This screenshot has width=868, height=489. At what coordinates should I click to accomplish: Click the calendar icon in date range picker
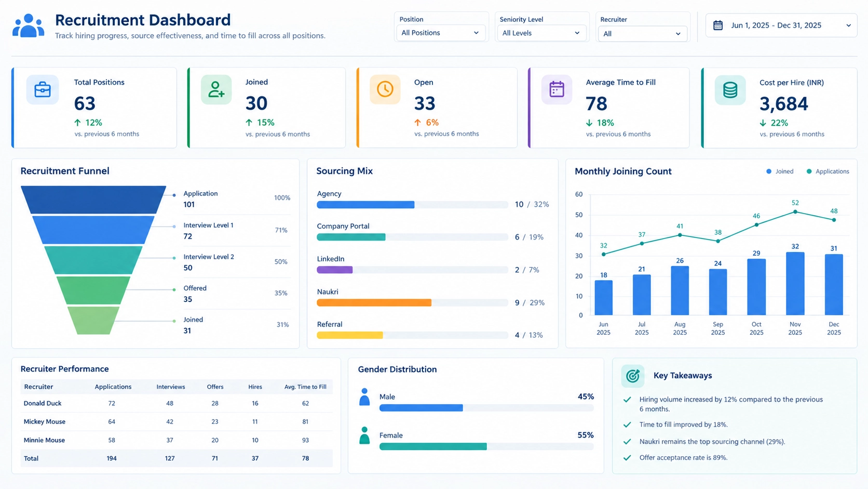718,25
